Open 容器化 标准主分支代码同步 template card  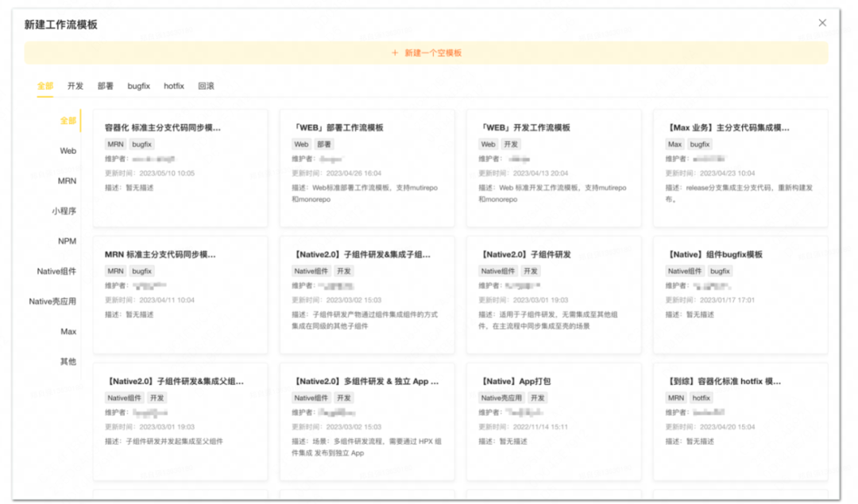pos(180,168)
